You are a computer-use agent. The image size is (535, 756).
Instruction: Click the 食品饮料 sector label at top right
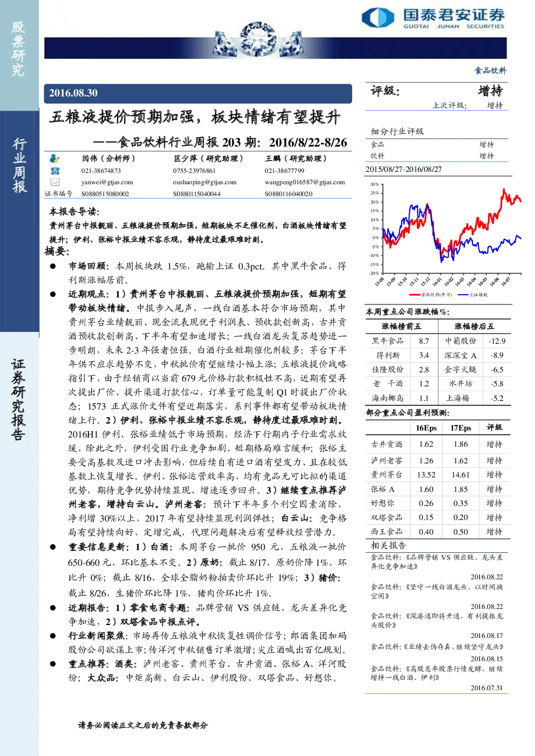490,70
